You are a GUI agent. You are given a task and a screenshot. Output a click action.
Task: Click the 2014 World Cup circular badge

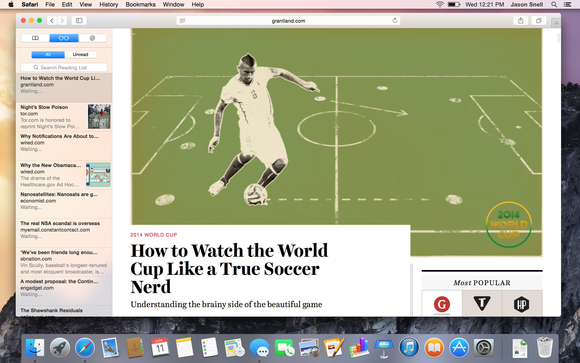click(509, 225)
